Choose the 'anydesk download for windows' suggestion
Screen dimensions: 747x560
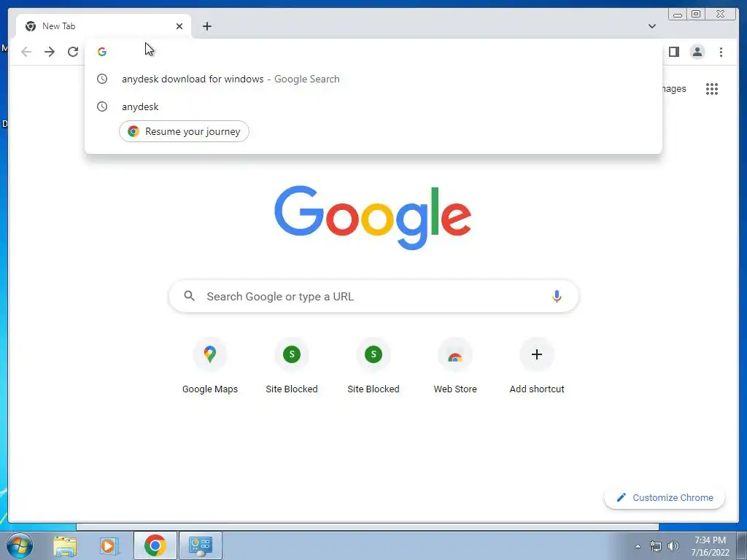[x=373, y=79]
